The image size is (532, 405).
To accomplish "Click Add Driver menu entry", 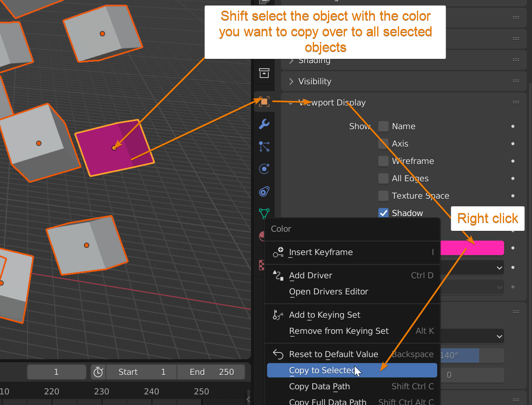I will [x=311, y=275].
